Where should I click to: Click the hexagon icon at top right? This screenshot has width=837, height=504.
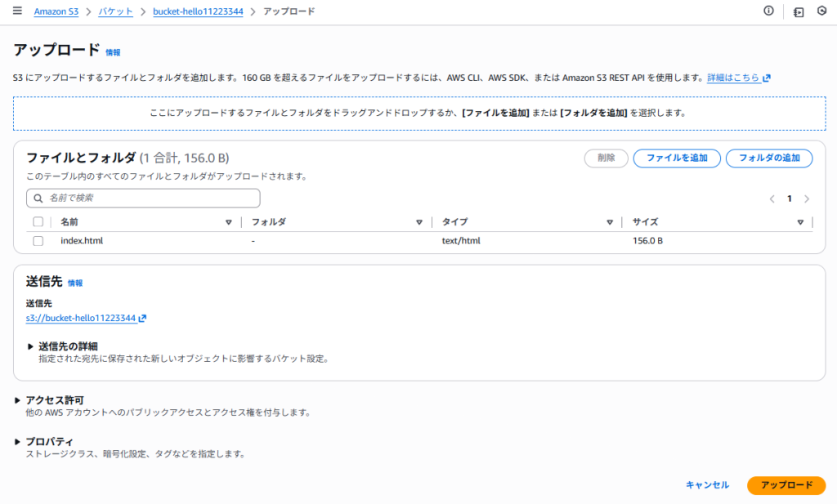tap(821, 11)
